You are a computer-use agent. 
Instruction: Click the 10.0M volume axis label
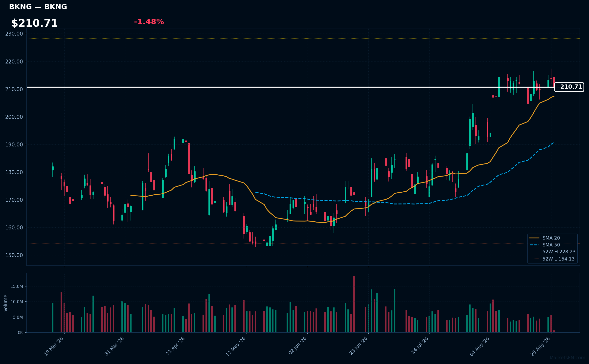[17, 302]
